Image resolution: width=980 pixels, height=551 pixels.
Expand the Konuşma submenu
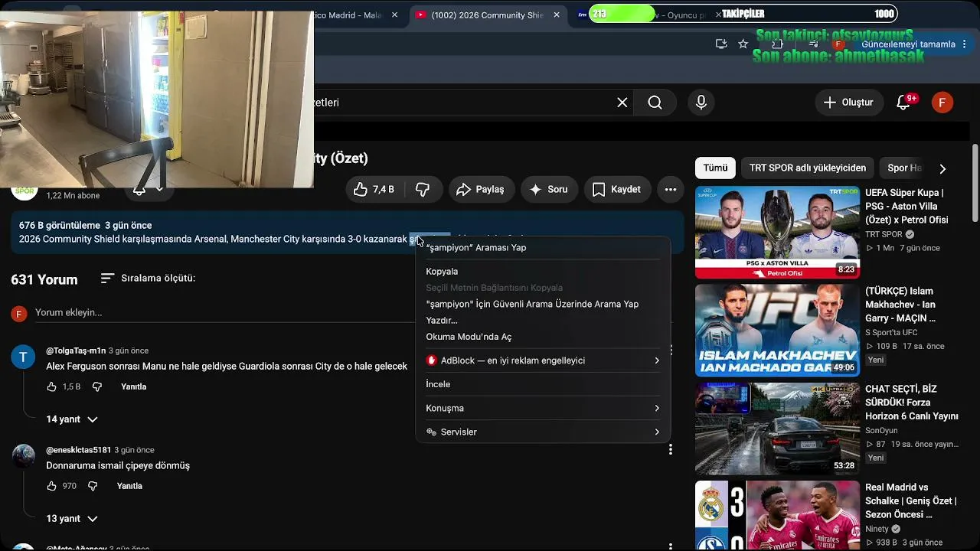point(543,408)
